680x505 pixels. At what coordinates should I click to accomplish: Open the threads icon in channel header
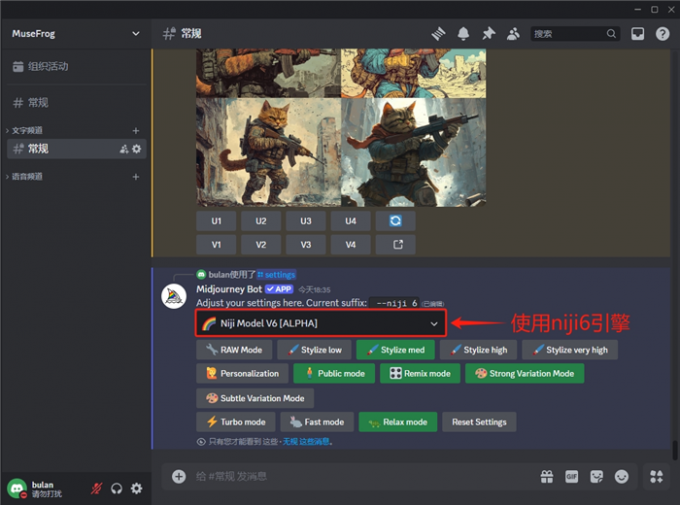[438, 33]
